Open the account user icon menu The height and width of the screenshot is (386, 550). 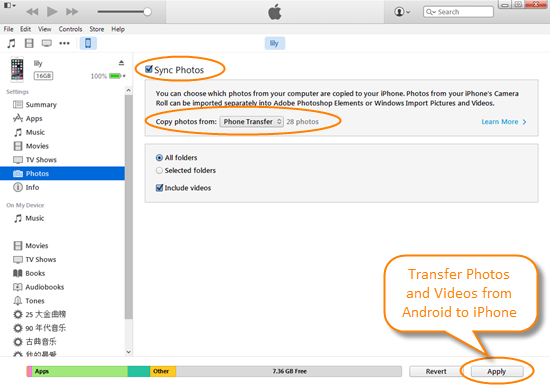tap(402, 12)
